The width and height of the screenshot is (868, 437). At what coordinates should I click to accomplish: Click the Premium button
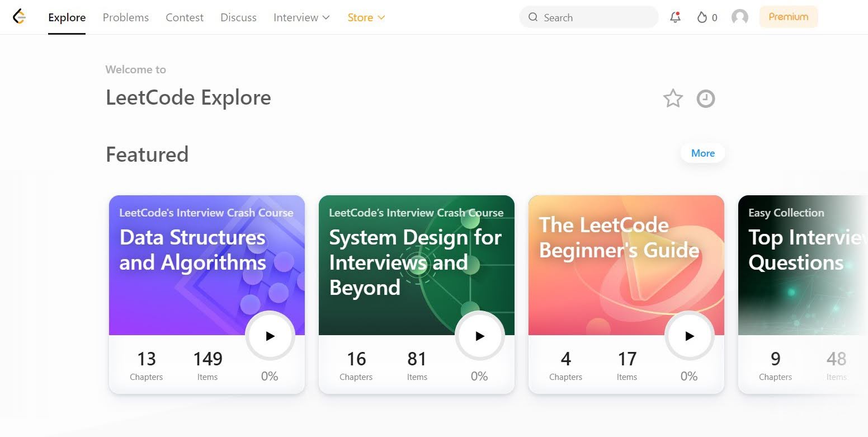click(x=789, y=17)
